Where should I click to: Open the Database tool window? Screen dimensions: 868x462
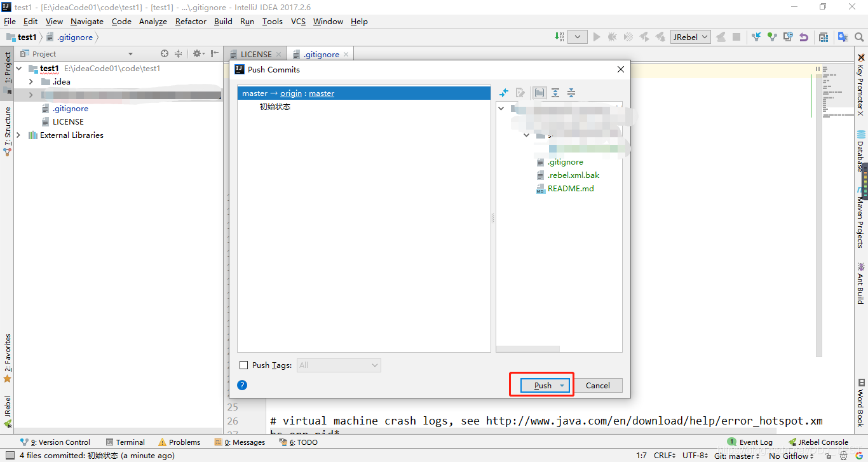click(x=861, y=151)
